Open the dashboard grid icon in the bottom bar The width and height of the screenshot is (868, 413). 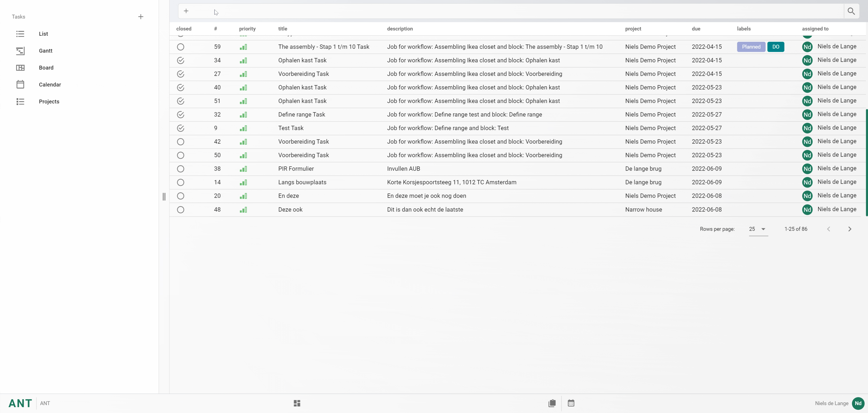click(297, 403)
